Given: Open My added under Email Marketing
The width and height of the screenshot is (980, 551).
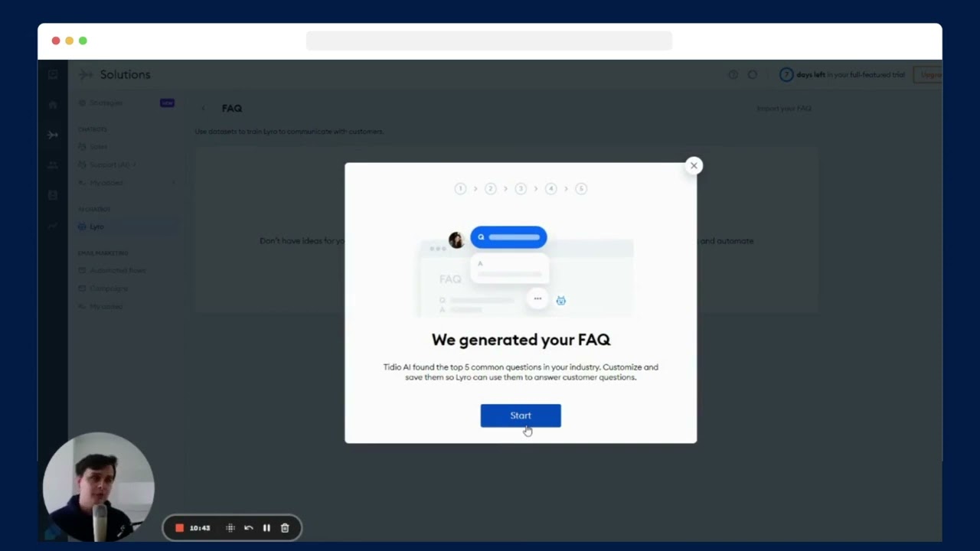Looking at the screenshot, I should (x=106, y=307).
